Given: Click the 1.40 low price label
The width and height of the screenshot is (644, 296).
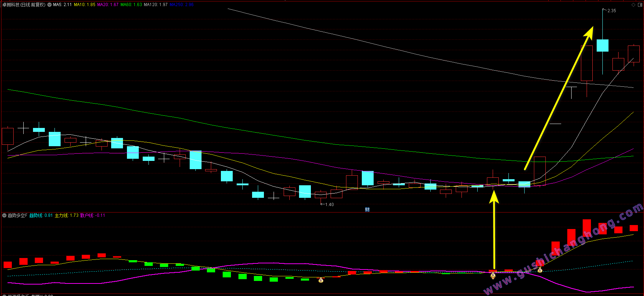Looking at the screenshot, I should pyautogui.click(x=330, y=205).
